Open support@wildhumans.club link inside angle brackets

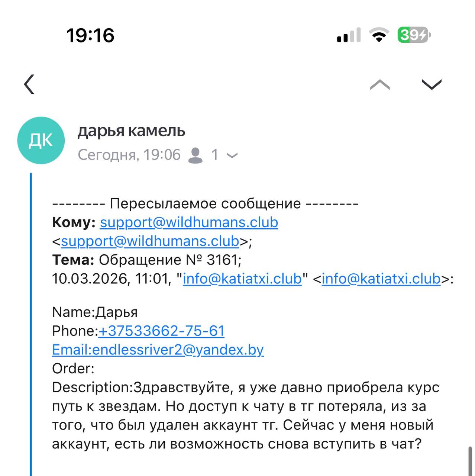tap(150, 241)
